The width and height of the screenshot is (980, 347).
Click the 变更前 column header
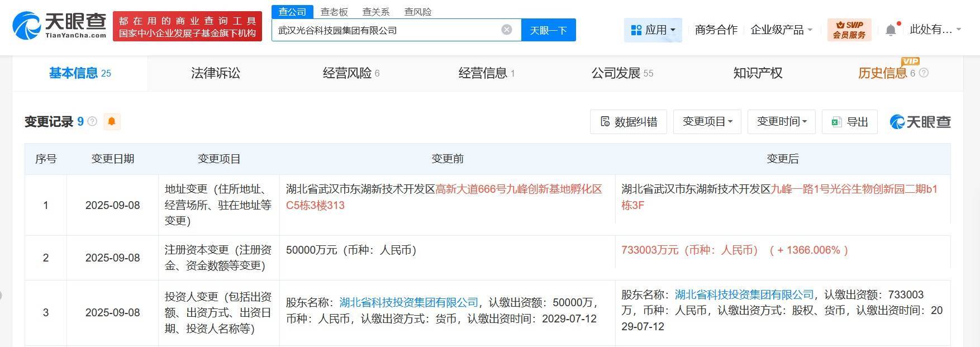[x=448, y=159]
